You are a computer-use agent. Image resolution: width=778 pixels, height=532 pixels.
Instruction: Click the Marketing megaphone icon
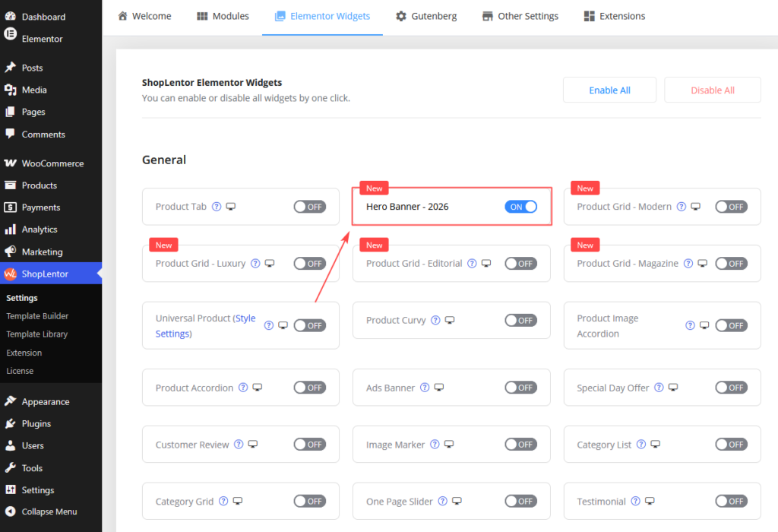click(x=10, y=251)
